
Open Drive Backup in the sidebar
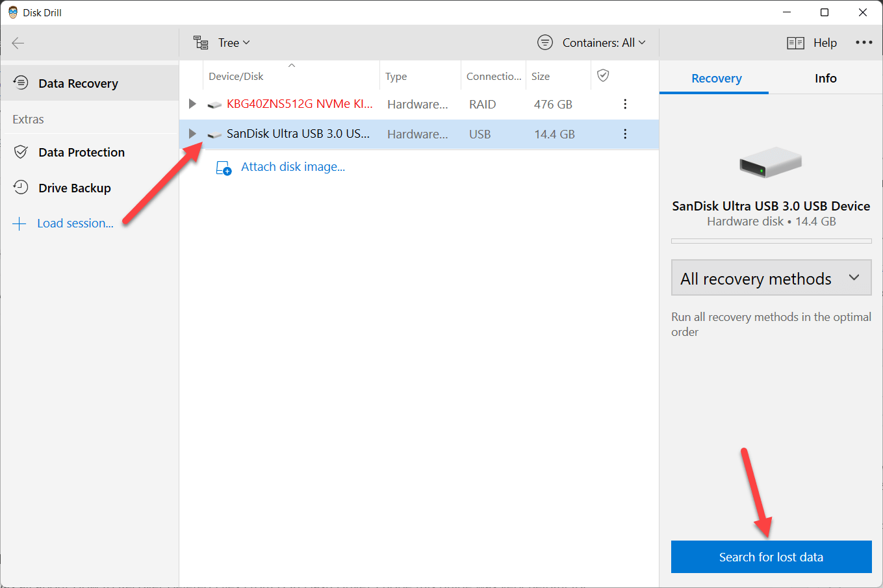point(74,188)
